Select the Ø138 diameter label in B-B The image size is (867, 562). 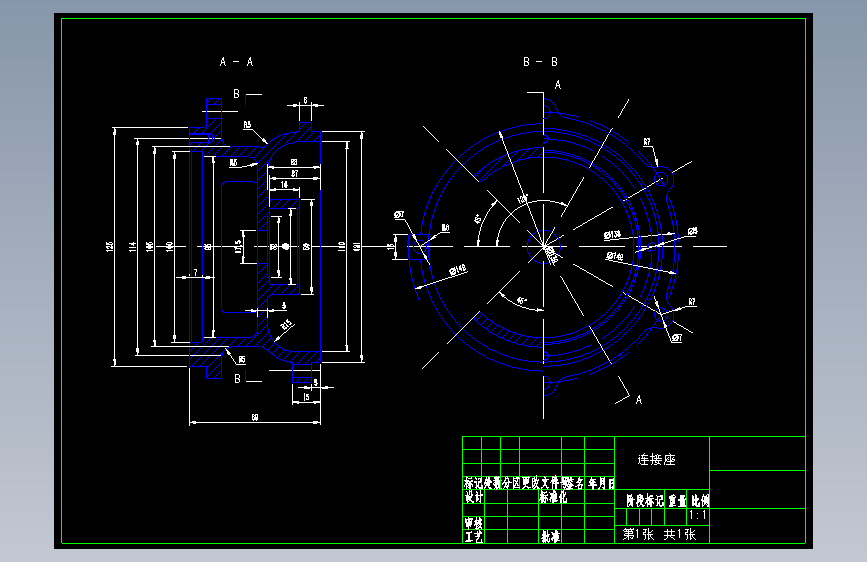(x=613, y=235)
